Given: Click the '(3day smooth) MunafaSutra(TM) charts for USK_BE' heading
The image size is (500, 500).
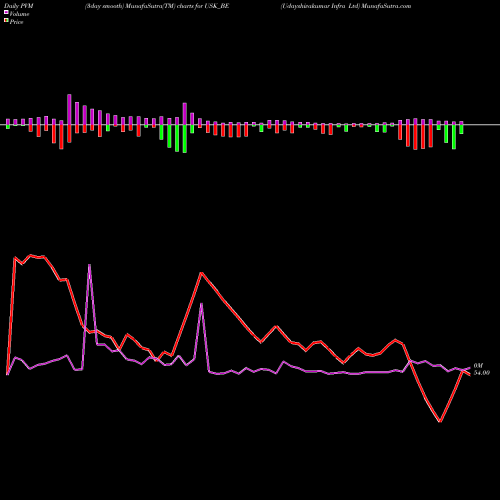Looking at the screenshot, I should (157, 6).
